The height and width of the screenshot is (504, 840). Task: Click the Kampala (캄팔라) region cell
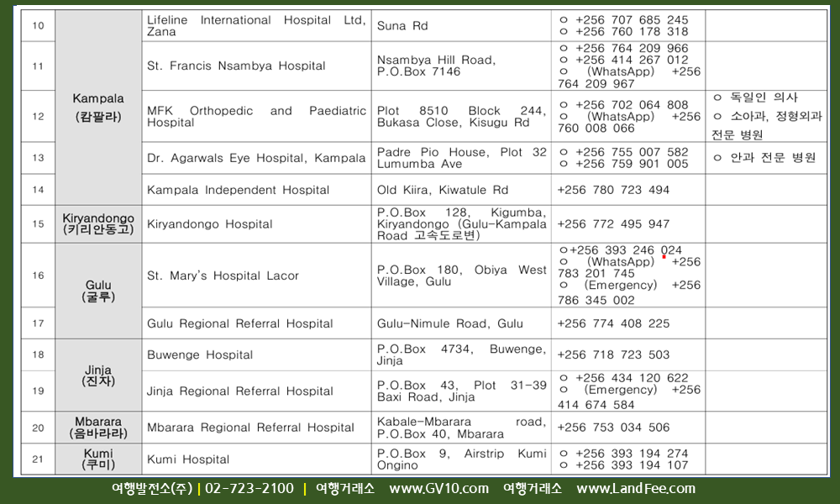[98, 108]
